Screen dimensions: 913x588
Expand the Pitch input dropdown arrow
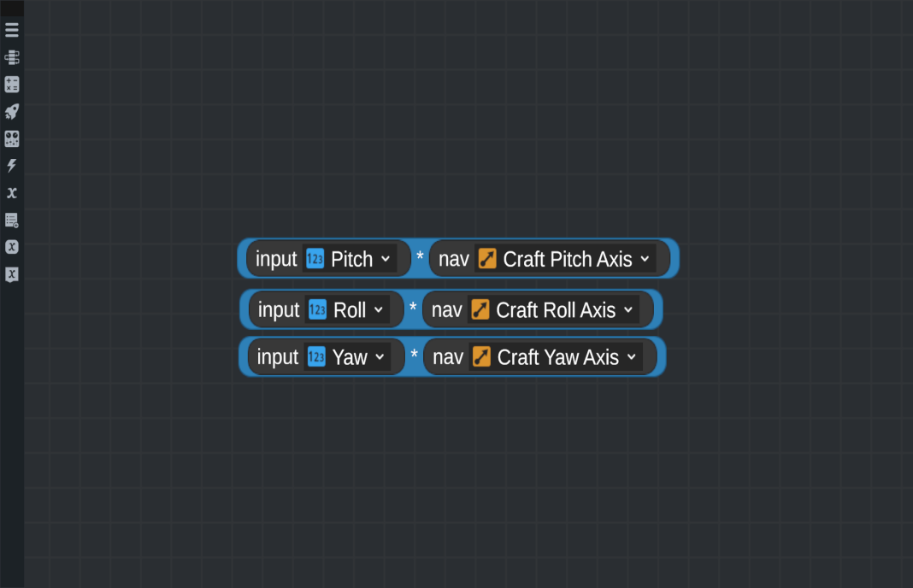[x=386, y=259]
